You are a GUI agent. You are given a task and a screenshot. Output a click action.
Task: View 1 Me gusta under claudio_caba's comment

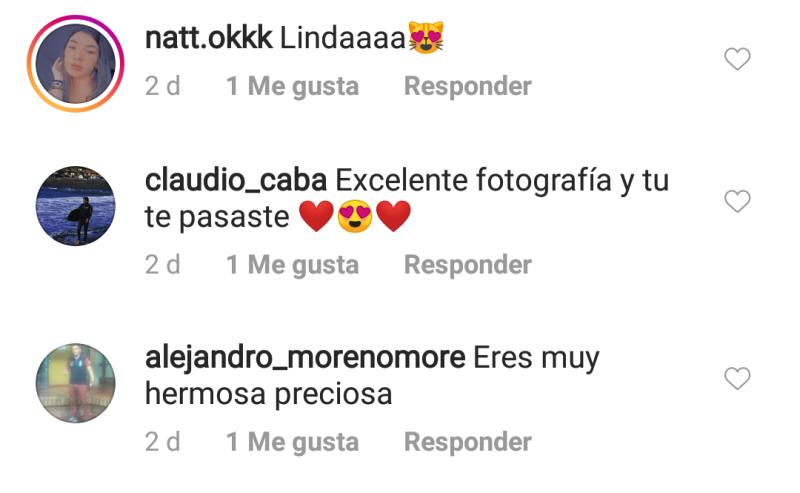(x=292, y=264)
